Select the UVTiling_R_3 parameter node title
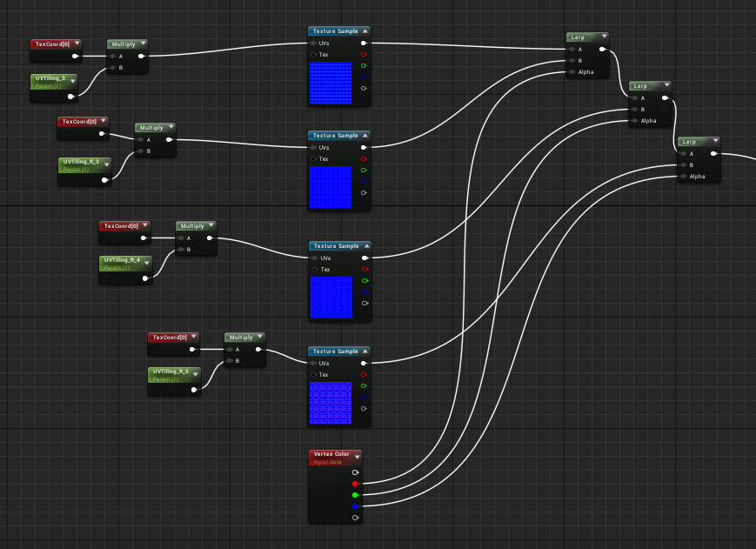Screen dimensions: 756x549 [x=81, y=162]
